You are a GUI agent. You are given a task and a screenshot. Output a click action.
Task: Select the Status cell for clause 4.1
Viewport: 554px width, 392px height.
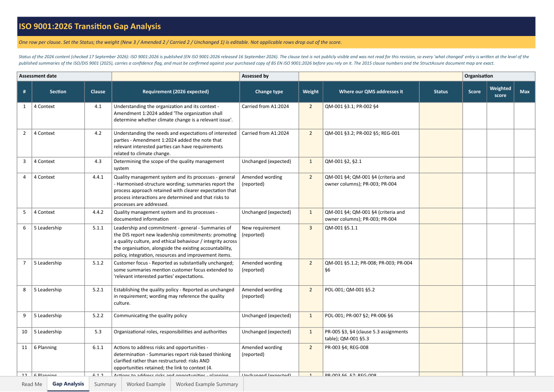(441, 115)
